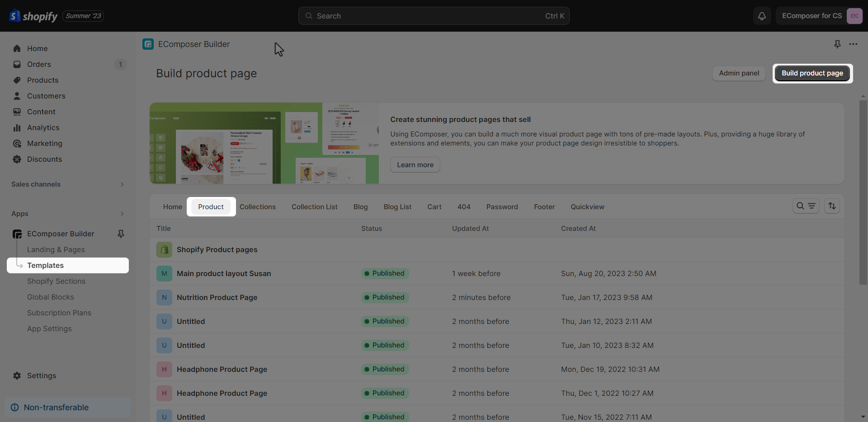Click the Orders sidebar icon
868x422 pixels.
click(17, 64)
